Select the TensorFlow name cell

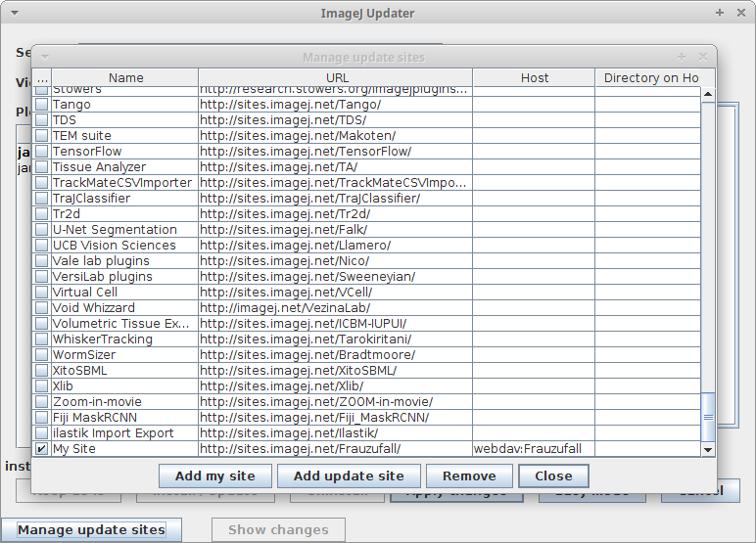125,152
